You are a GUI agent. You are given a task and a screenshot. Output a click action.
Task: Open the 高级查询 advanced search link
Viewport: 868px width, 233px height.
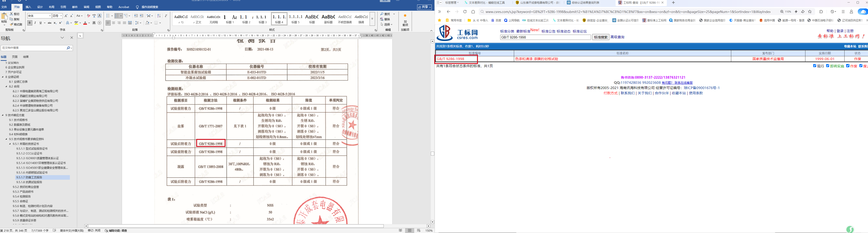click(617, 37)
